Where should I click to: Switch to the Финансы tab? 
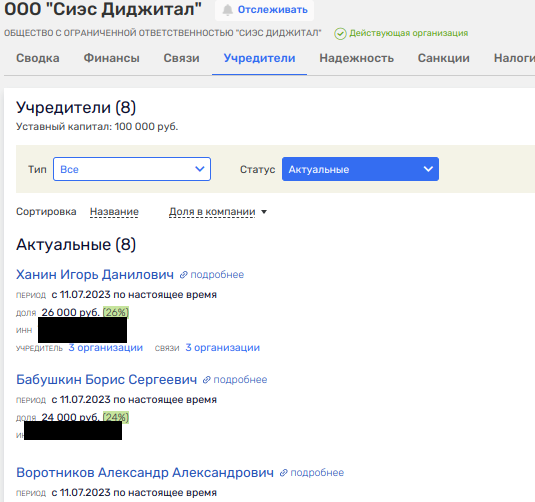[112, 58]
